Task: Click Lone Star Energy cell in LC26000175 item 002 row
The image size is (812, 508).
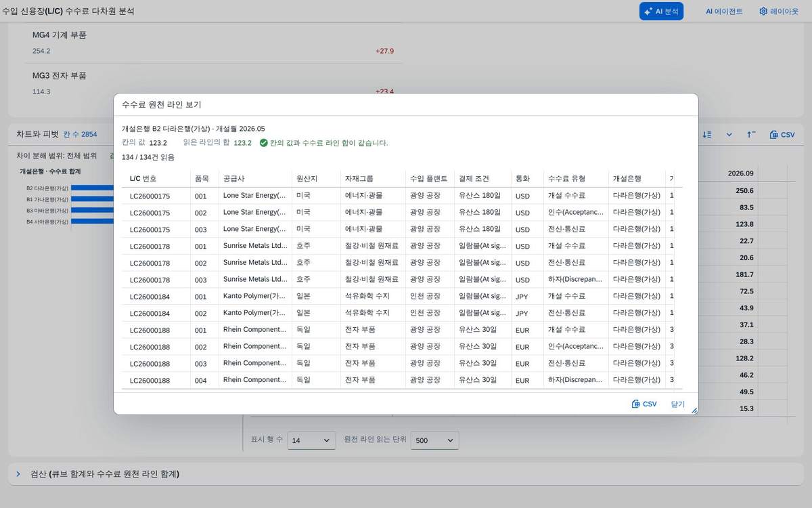Action: pos(255,213)
